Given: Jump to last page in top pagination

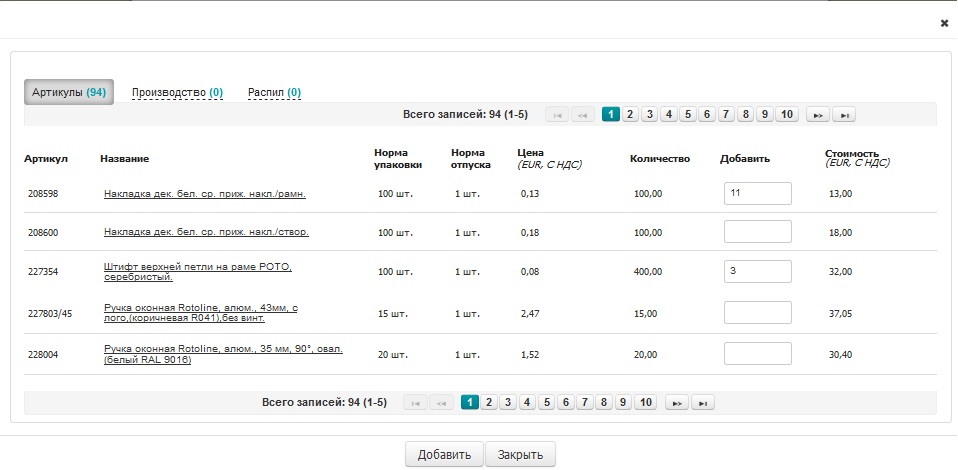Looking at the screenshot, I should coord(844,115).
